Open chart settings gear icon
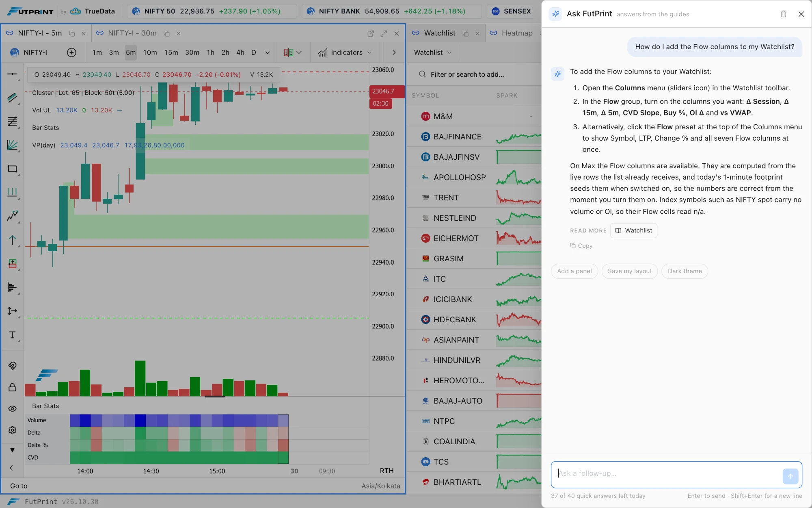 [x=12, y=430]
